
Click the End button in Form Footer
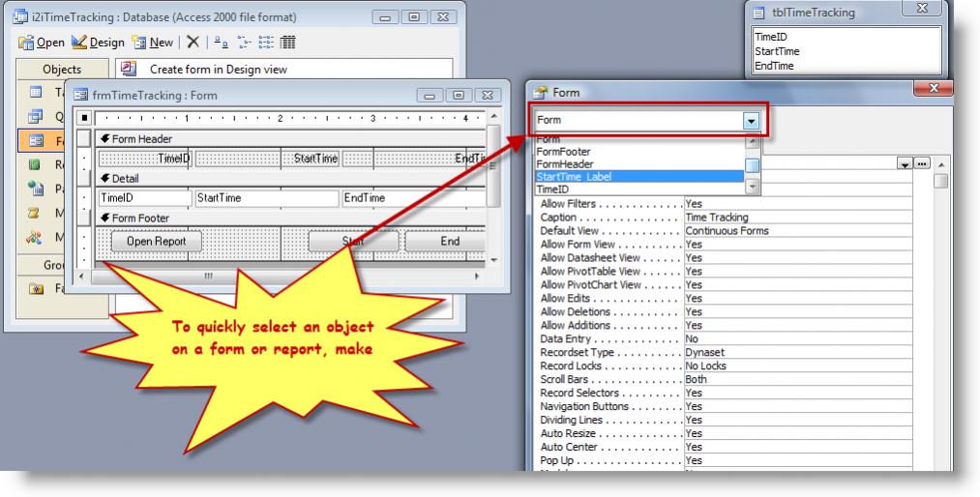tap(445, 242)
